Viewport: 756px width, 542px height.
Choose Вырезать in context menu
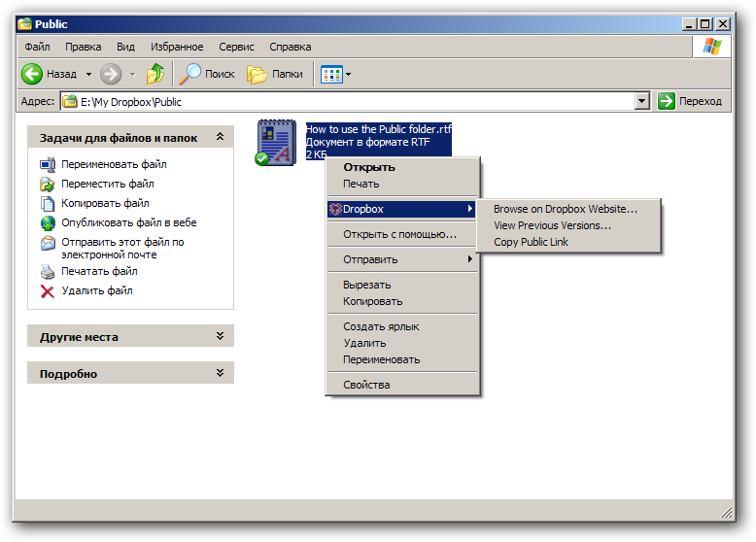click(x=402, y=285)
